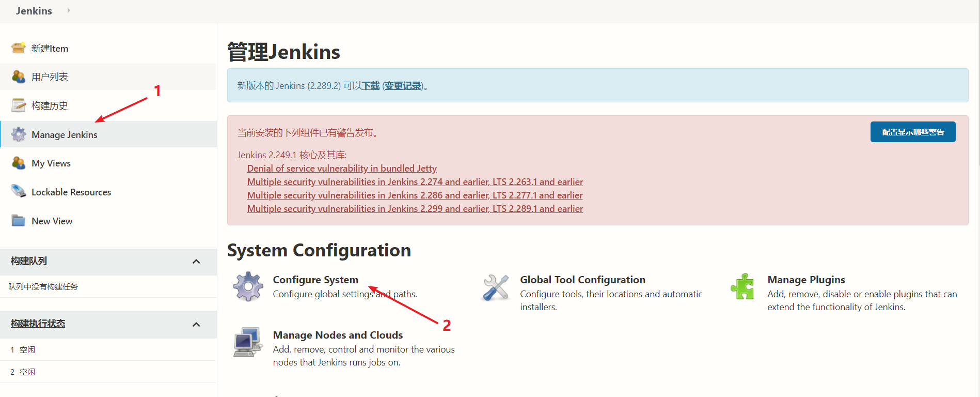The image size is (980, 397).
Task: Click the 管理Jenkins page heading
Action: point(283,52)
